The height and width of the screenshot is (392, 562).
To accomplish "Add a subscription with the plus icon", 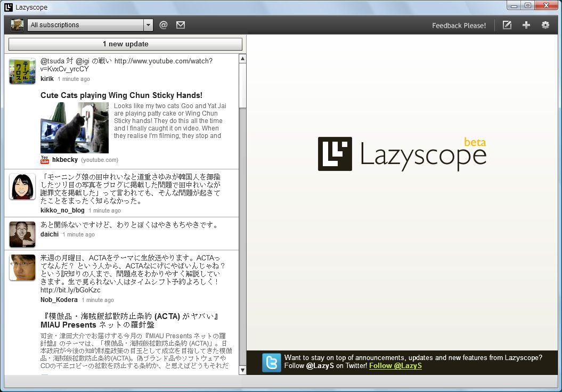I will pyautogui.click(x=526, y=25).
